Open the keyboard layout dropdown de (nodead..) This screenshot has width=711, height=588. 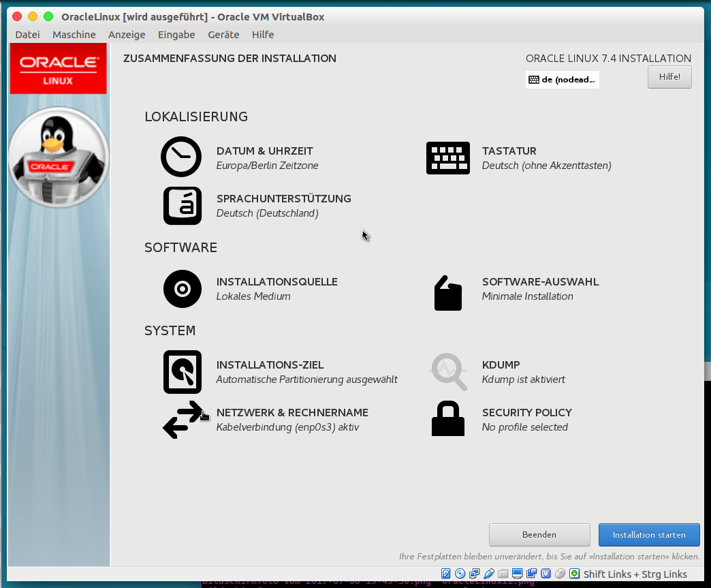(x=562, y=80)
